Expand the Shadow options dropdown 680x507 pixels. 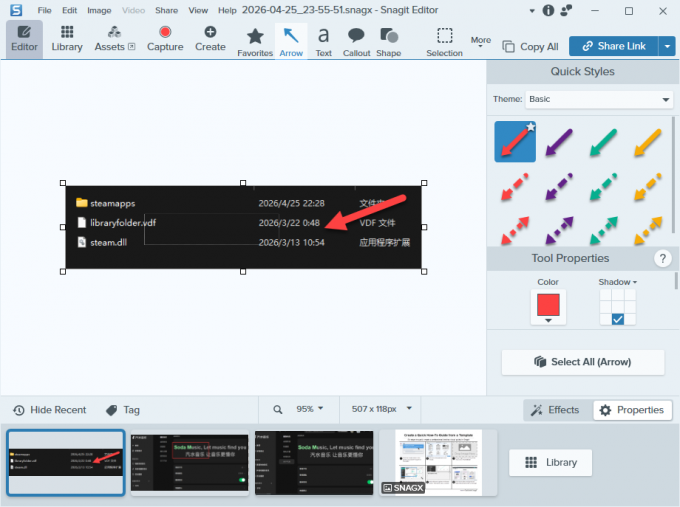point(618,282)
